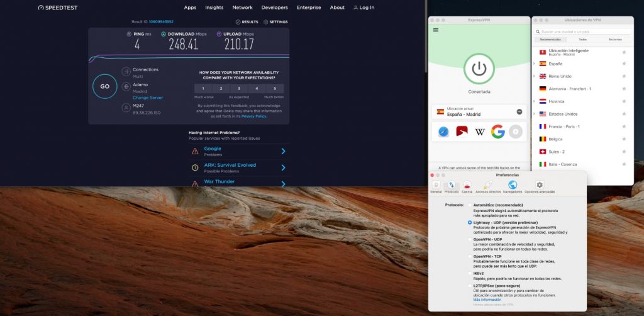Start a new test with GO
The image size is (644, 316).
coord(105,86)
